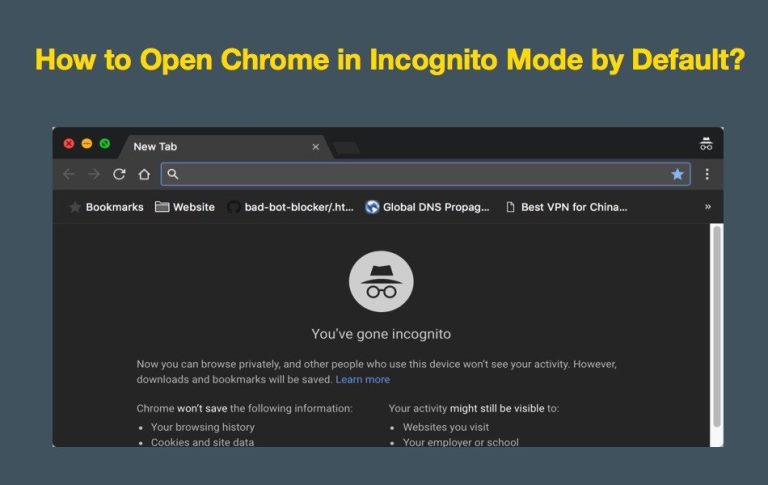Reload the page with refresh icon
Screen dimensions: 768x485
[119, 174]
